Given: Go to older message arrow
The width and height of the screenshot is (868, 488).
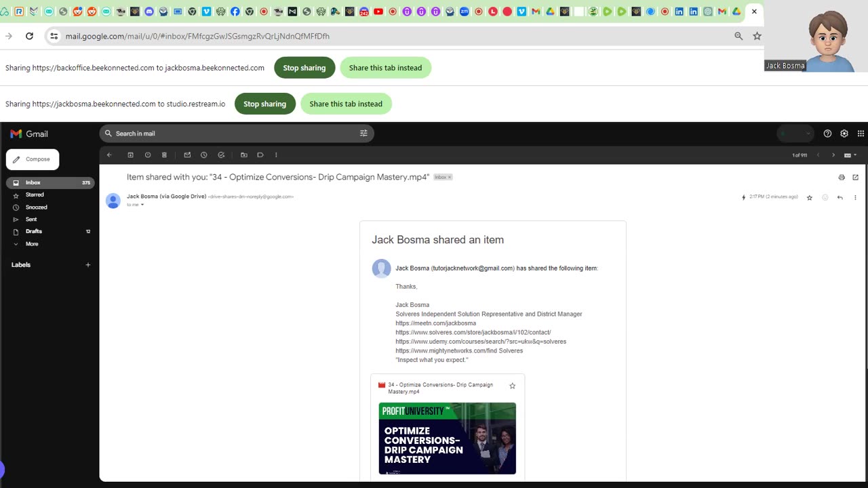Looking at the screenshot, I should tap(833, 155).
